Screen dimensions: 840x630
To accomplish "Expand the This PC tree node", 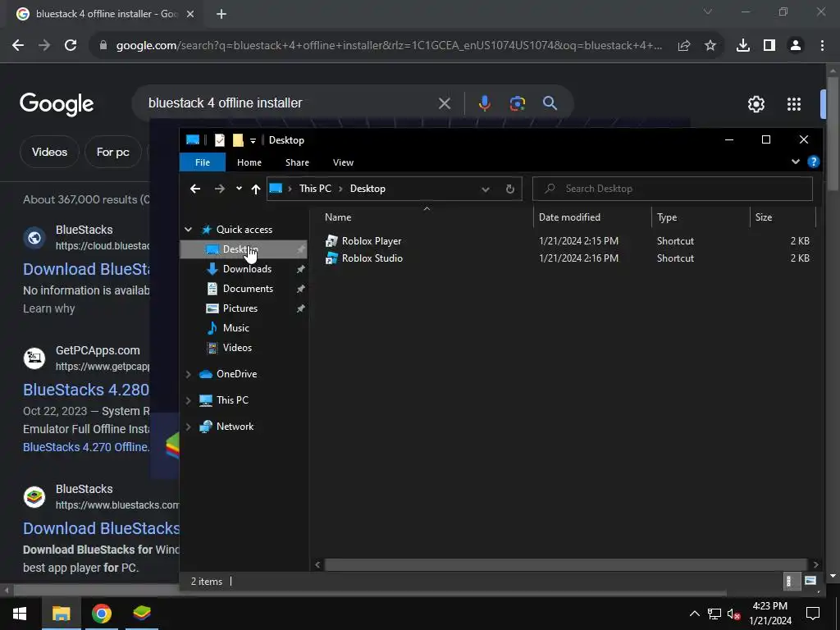I will (188, 400).
